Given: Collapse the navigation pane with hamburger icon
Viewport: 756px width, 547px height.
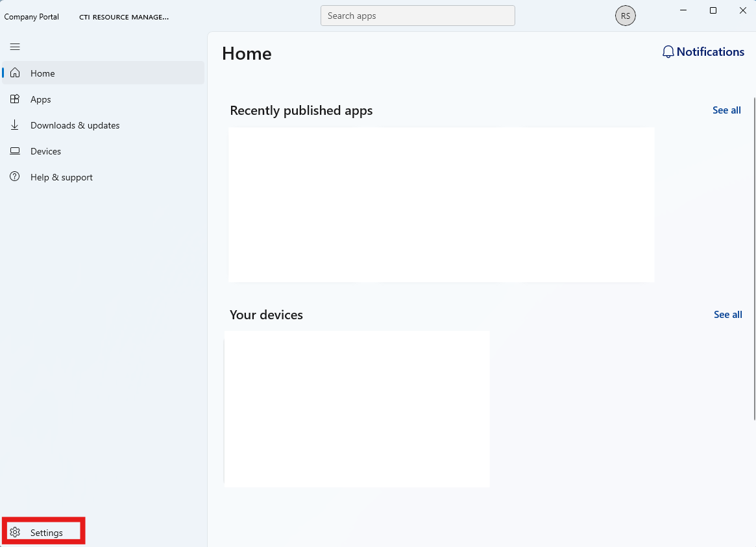Looking at the screenshot, I should [x=15, y=47].
